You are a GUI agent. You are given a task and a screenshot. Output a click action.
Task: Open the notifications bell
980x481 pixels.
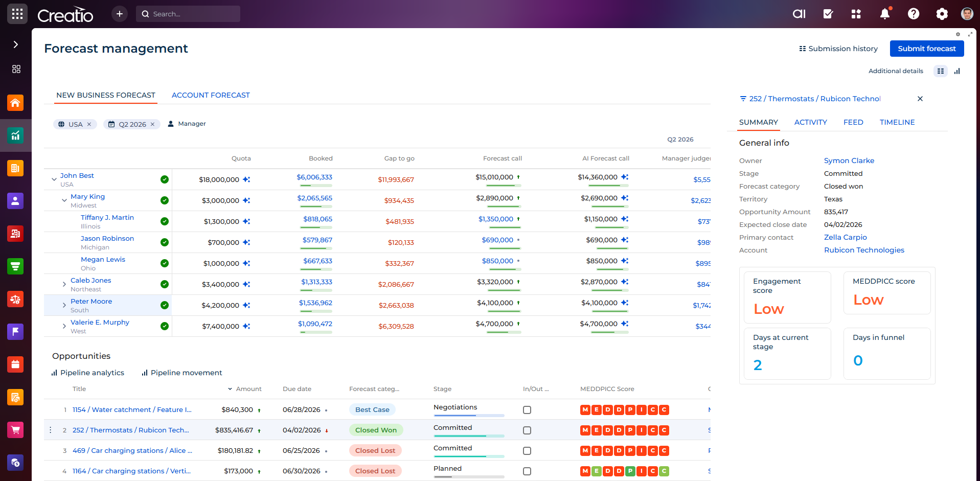point(884,14)
